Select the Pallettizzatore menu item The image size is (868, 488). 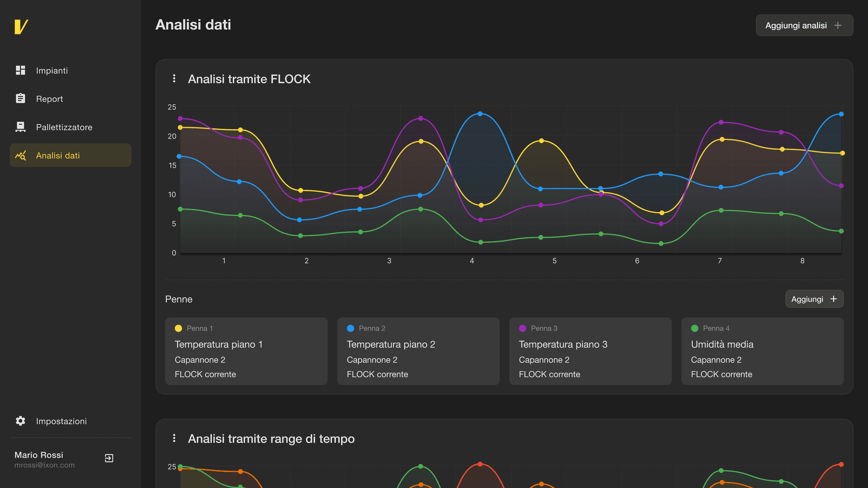(x=64, y=127)
